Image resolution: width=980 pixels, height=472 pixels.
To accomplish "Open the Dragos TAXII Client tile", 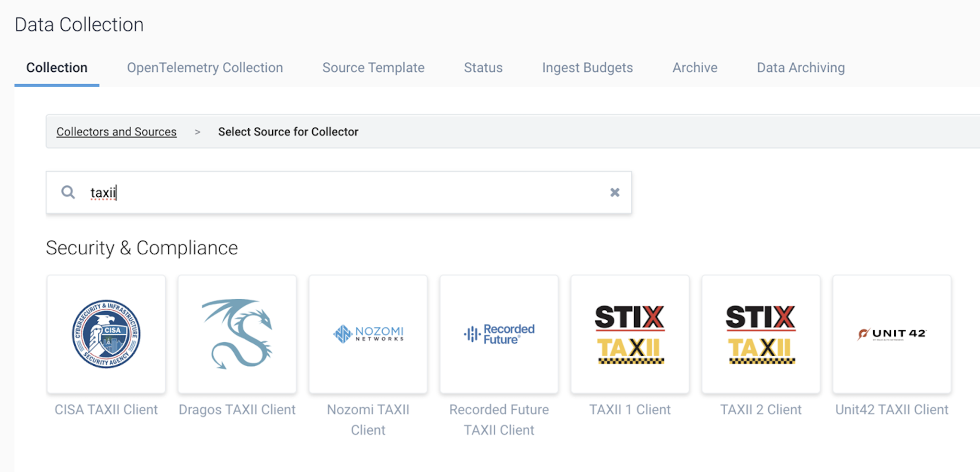I will tap(237, 334).
